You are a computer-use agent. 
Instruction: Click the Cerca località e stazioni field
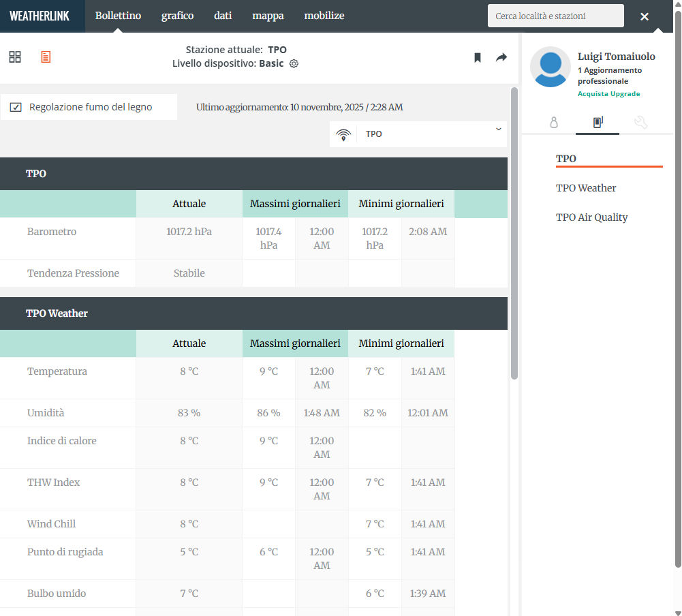[555, 16]
